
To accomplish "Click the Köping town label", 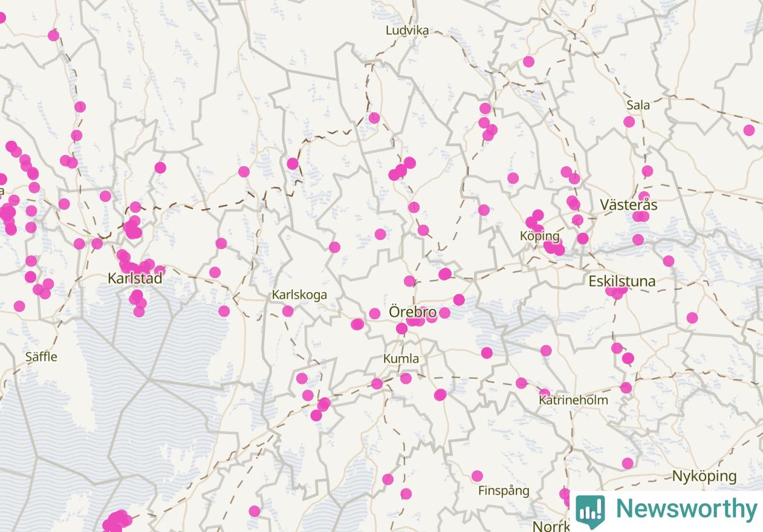I will (x=540, y=236).
